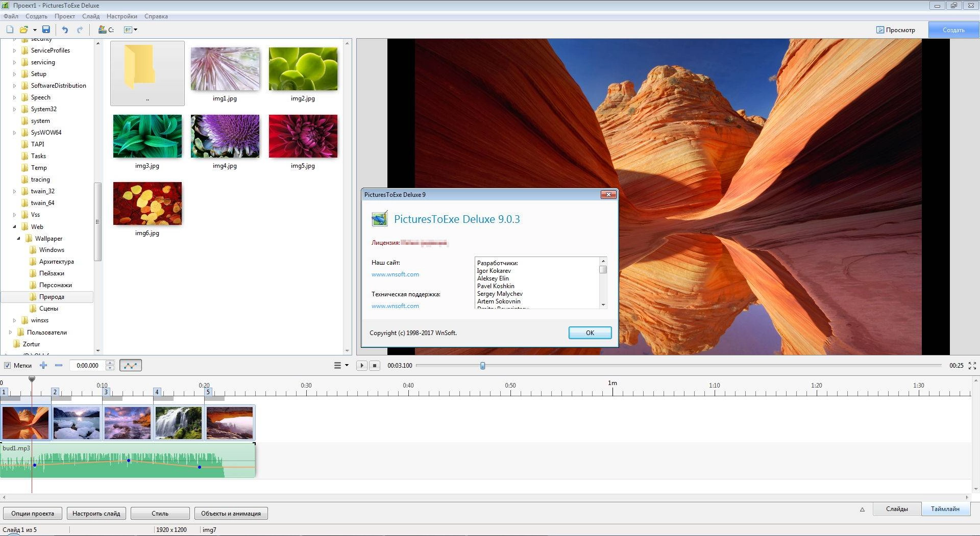
Task: Open the timeline options list dropdown
Action: 341,365
